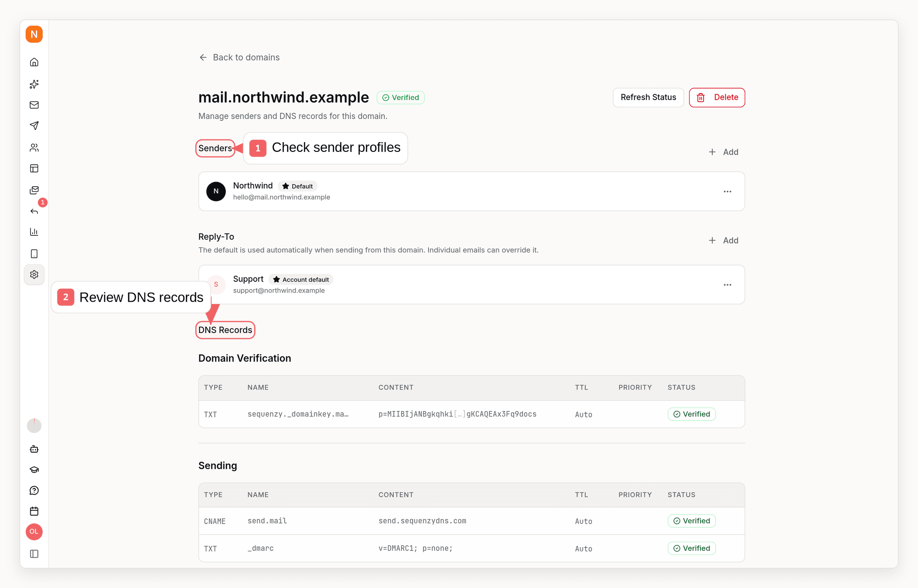Screen dimensions: 918x588
Task: Open the graduation cap learning icon
Action: coord(34,470)
